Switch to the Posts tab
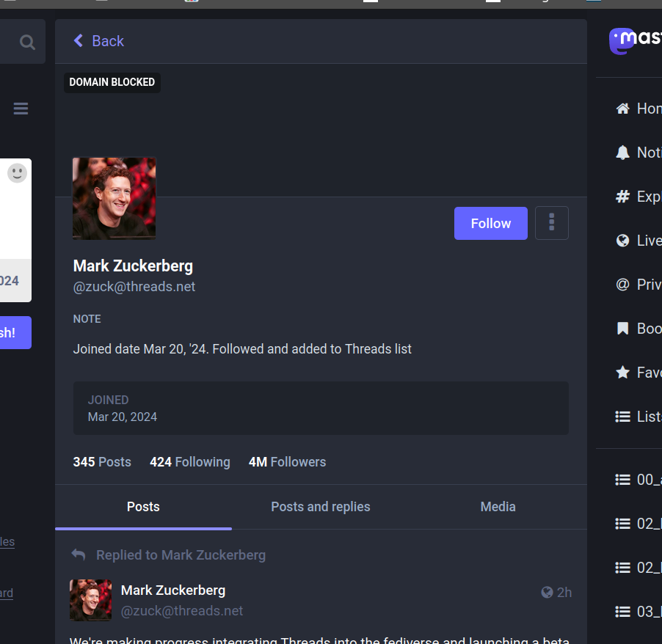Viewport: 662px width, 644px height. point(143,506)
